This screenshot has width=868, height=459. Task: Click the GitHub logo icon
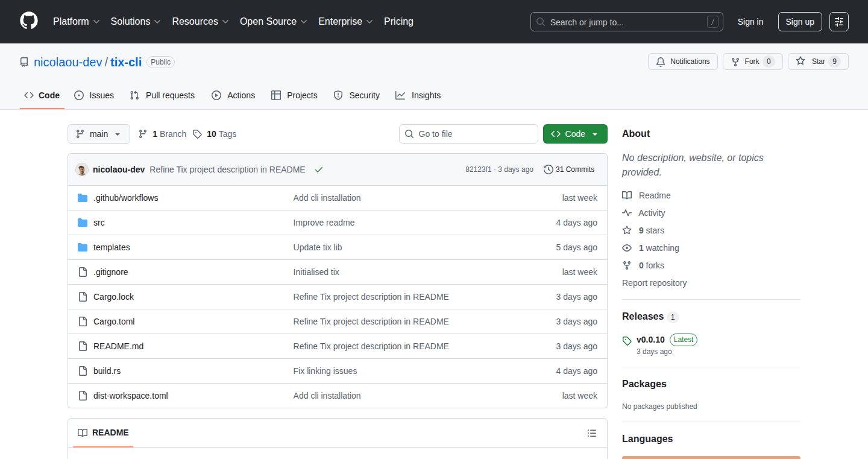pyautogui.click(x=29, y=21)
